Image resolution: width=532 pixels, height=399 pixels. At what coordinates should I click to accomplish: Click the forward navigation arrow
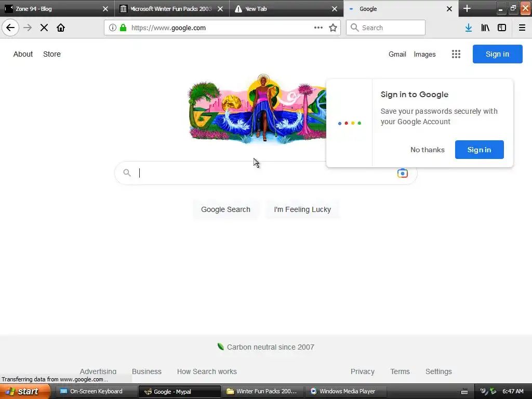point(28,28)
